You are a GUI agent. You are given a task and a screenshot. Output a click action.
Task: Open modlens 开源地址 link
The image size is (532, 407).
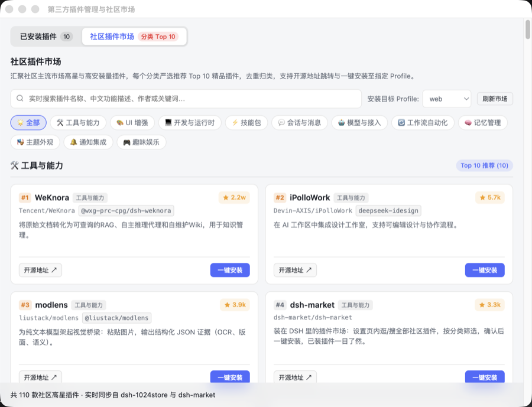[40, 377]
